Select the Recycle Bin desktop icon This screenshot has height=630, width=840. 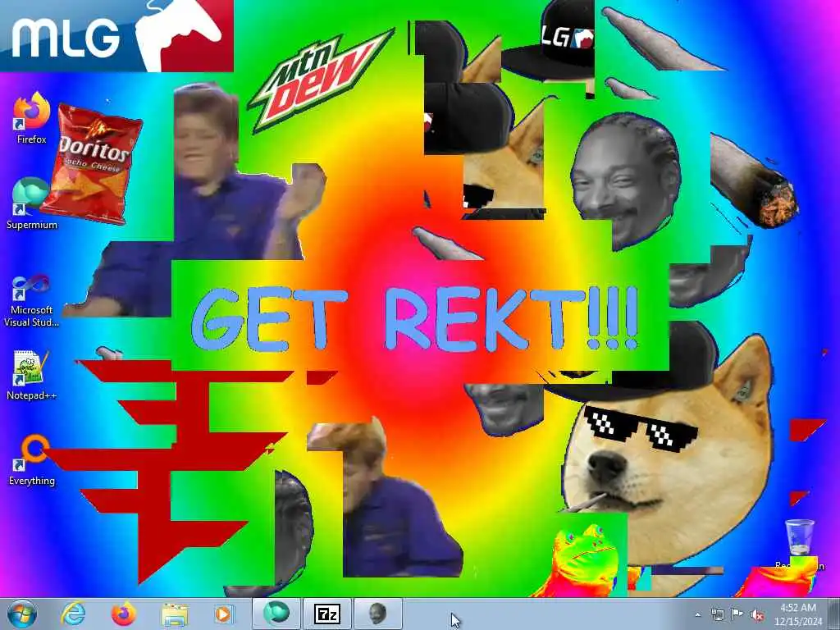point(799,544)
